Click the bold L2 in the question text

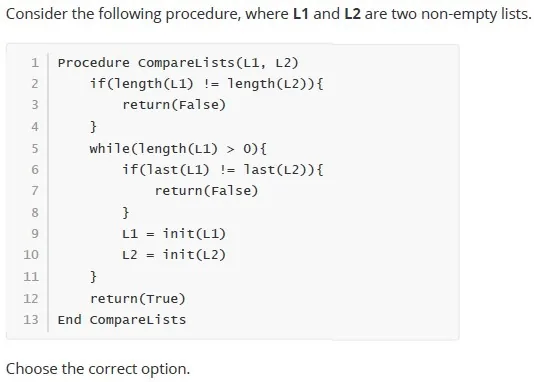(352, 14)
